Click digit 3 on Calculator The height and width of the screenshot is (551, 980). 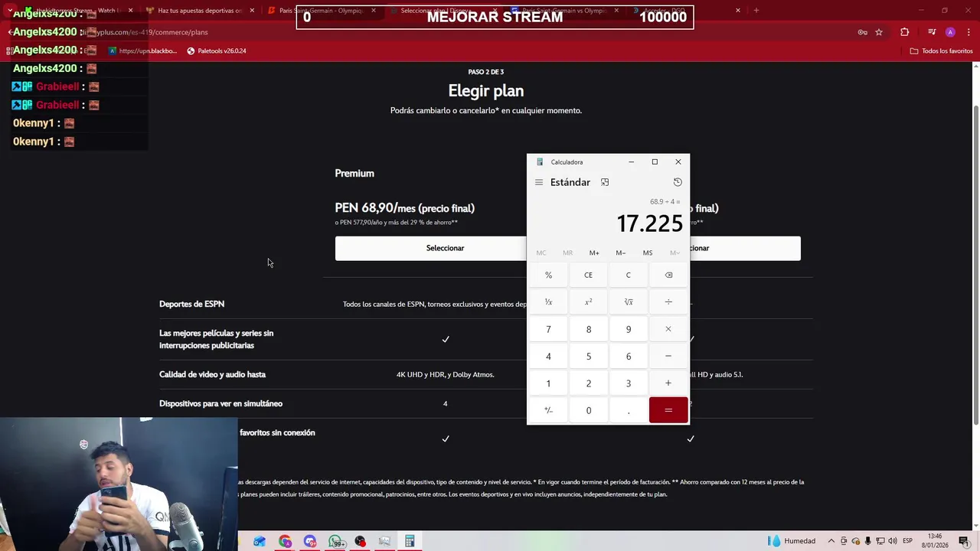click(629, 383)
